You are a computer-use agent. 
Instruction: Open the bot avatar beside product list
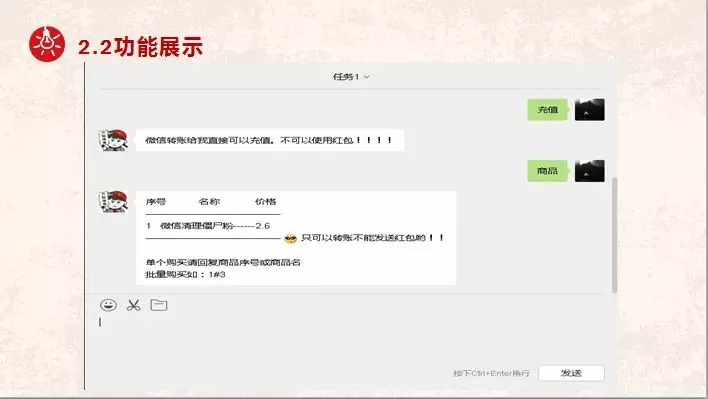(113, 201)
